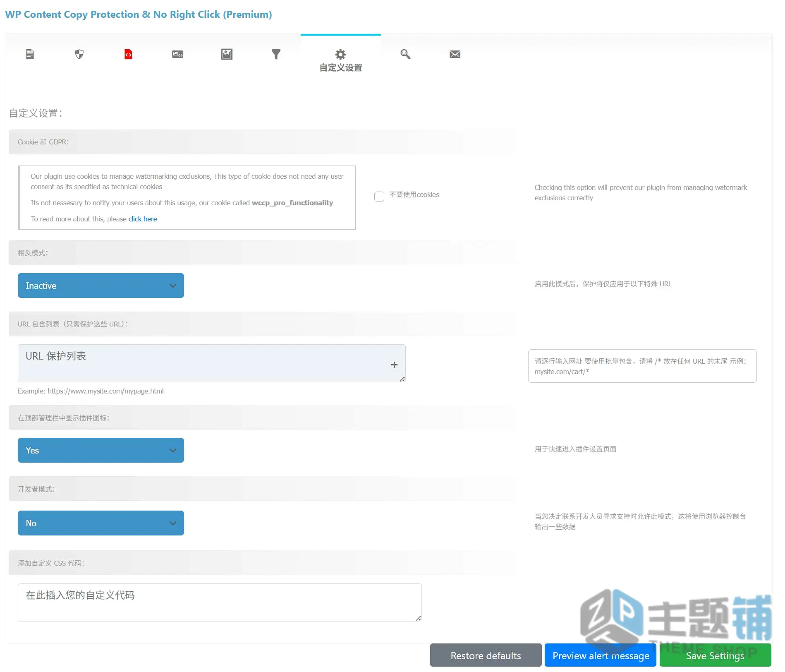Check the 不要使用cookies checkbox
Viewport: 785px width, 672px height.
[x=379, y=196]
